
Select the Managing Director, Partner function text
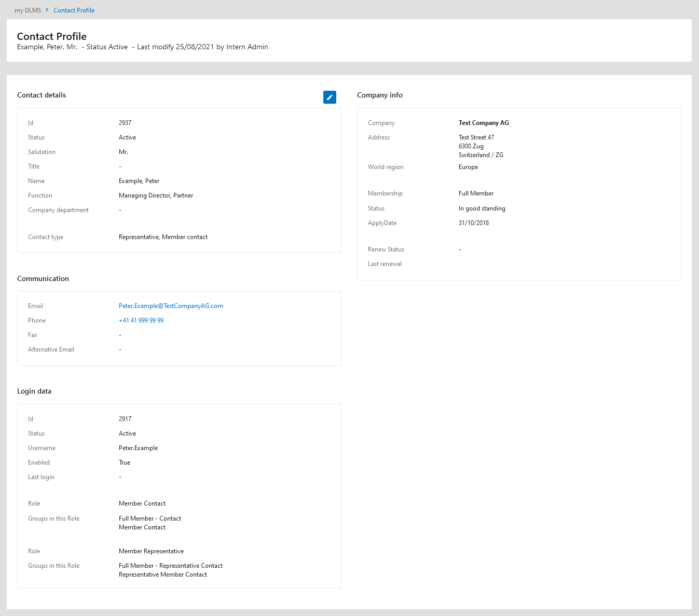point(156,195)
